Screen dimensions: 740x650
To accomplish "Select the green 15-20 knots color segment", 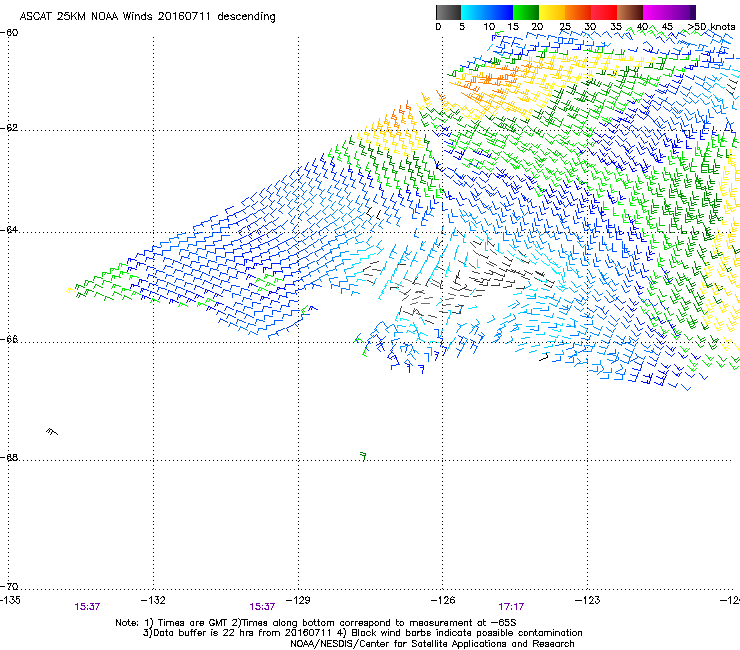I will (x=526, y=12).
